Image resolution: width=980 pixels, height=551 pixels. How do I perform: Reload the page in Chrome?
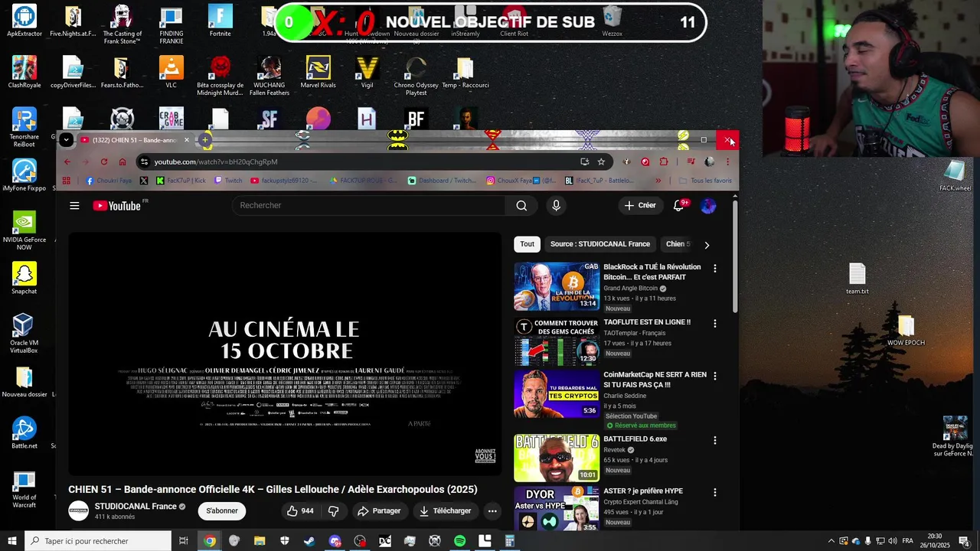(x=104, y=161)
